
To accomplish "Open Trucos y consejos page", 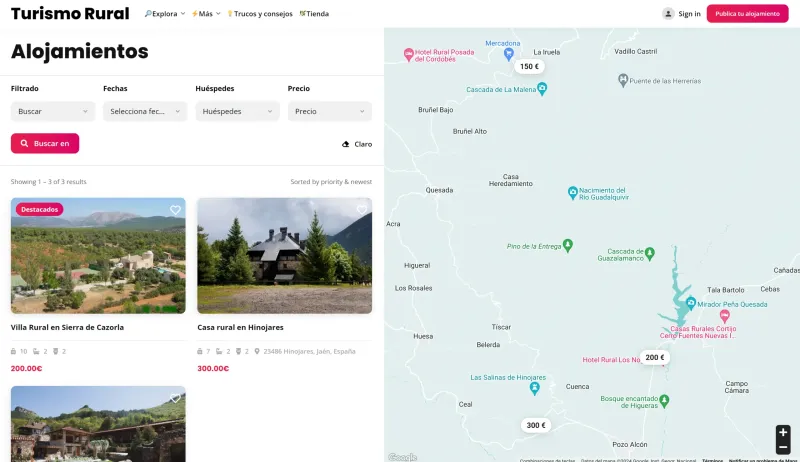I will [260, 14].
